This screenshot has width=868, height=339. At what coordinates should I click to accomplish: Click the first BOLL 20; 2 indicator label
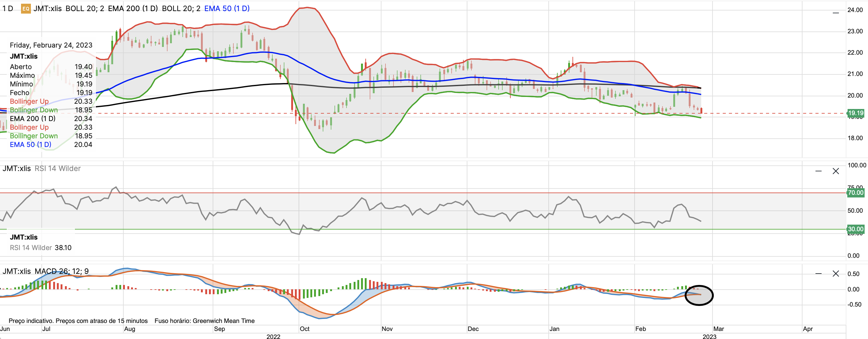pos(85,9)
